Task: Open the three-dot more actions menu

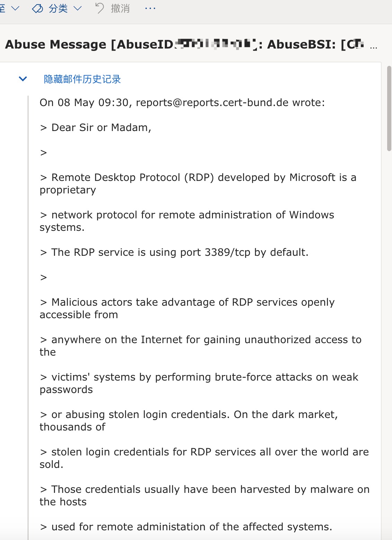Action: [x=150, y=8]
